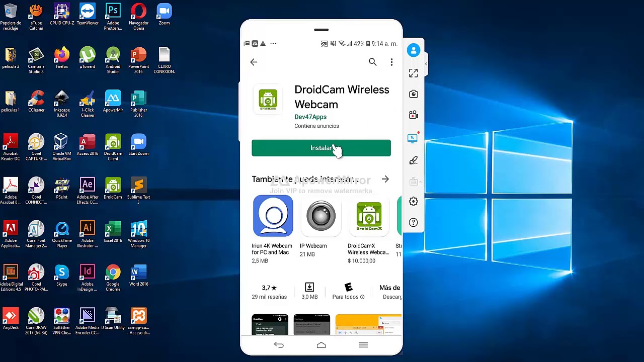This screenshot has width=644, height=362.
Task: Select CCleaner desktop shortcut
Action: point(36,102)
